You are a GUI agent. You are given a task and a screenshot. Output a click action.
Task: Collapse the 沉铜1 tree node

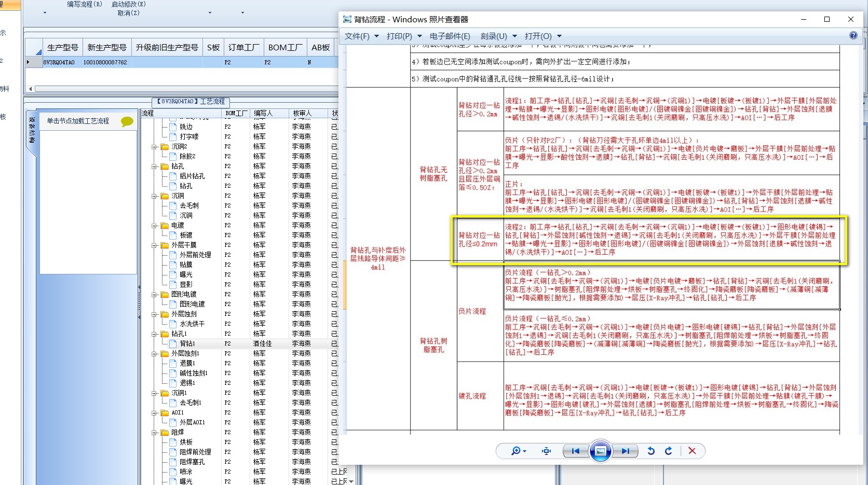coord(154,393)
